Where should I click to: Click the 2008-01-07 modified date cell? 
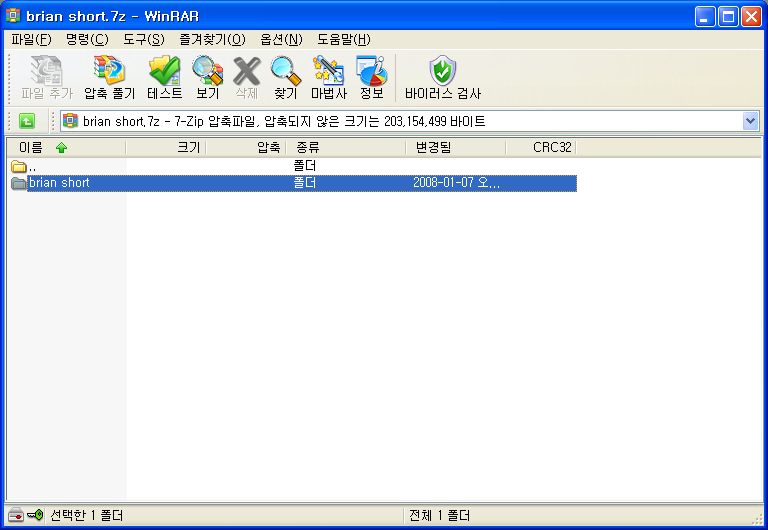(456, 183)
